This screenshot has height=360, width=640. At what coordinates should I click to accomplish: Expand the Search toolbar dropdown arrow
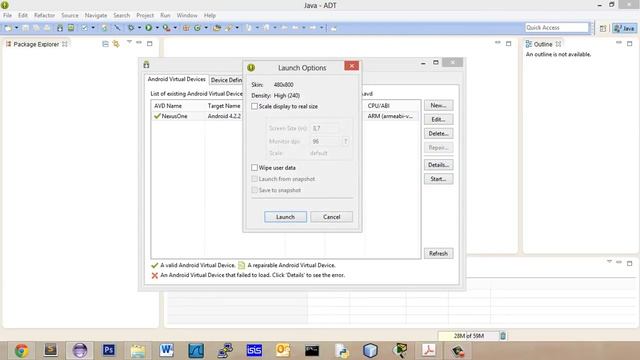pyautogui.click(x=237, y=28)
